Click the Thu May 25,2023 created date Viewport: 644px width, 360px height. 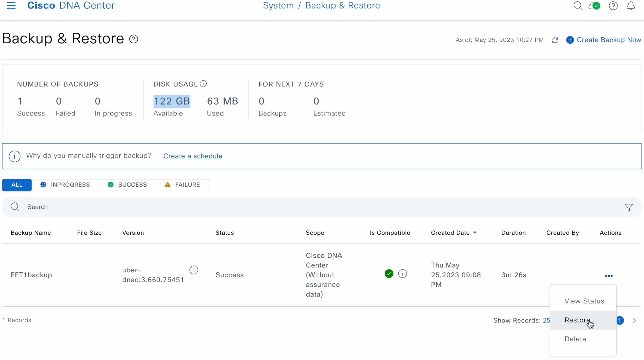(456, 275)
